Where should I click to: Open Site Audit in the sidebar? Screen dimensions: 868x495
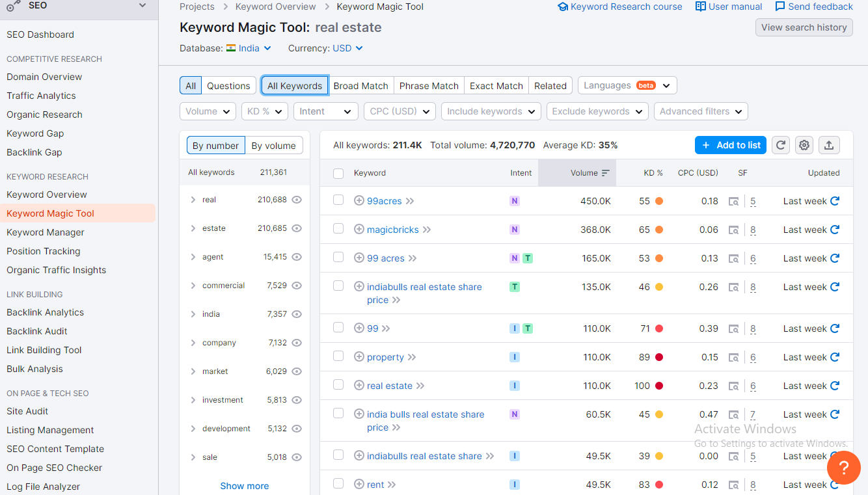point(27,411)
